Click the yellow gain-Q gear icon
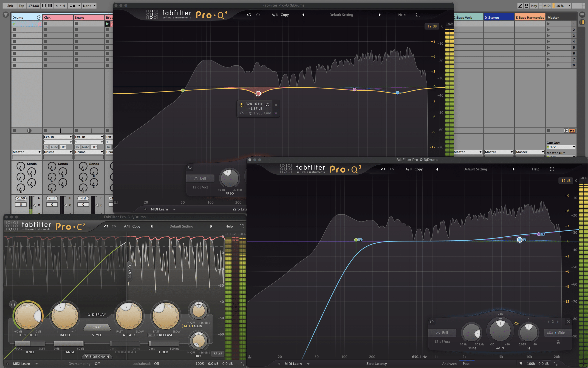 (x=517, y=323)
